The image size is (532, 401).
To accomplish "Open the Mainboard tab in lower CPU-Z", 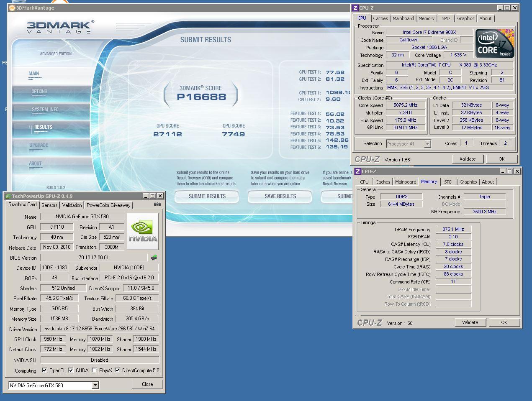I will pos(406,182).
